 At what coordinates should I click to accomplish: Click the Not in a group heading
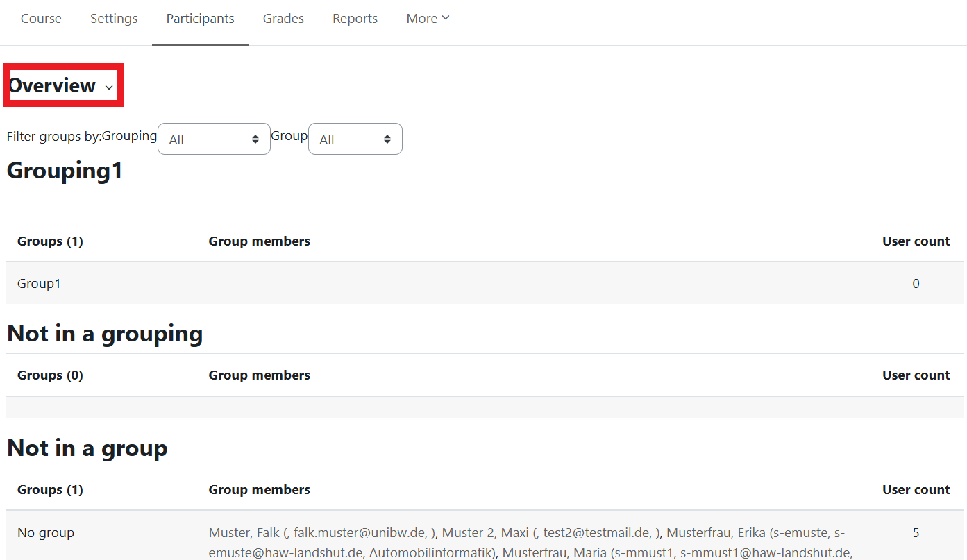tap(87, 448)
